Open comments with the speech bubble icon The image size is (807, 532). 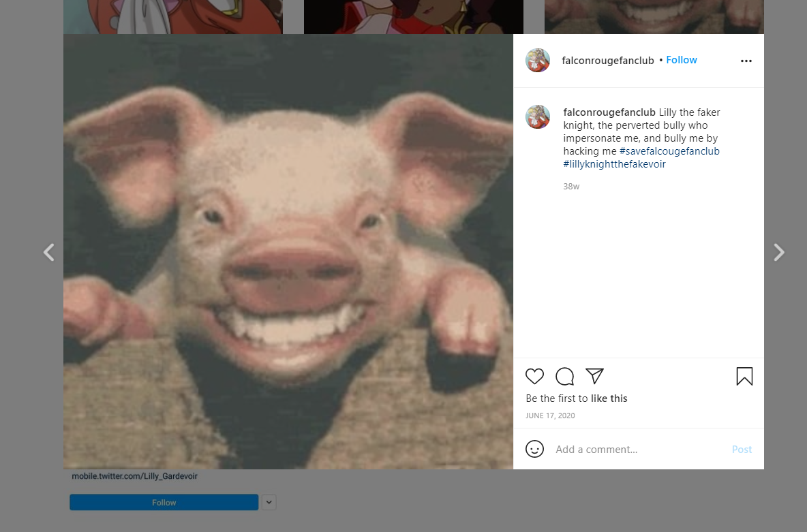tap(564, 376)
